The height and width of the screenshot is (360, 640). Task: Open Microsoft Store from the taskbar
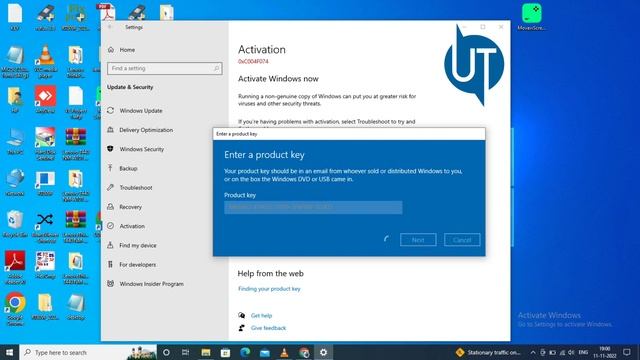pos(225,352)
